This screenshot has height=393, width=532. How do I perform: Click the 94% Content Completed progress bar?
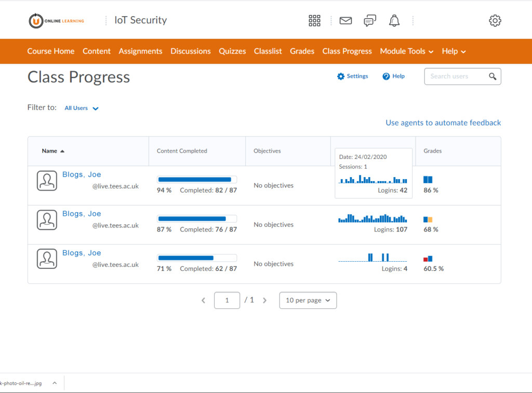[x=196, y=179]
